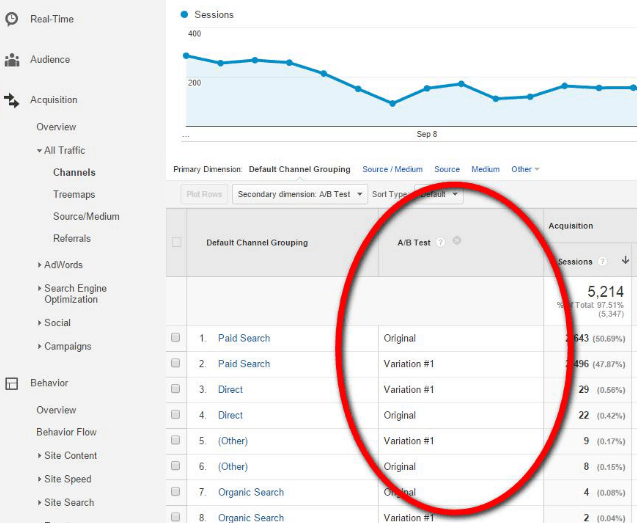The height and width of the screenshot is (523, 637).
Task: Switch primary dimension to Source / Medium
Action: click(392, 169)
